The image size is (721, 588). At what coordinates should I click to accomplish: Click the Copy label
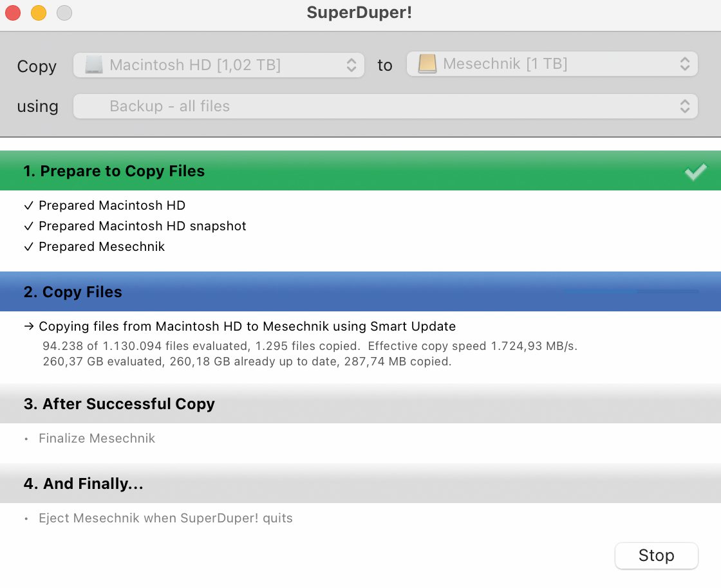pyautogui.click(x=37, y=66)
